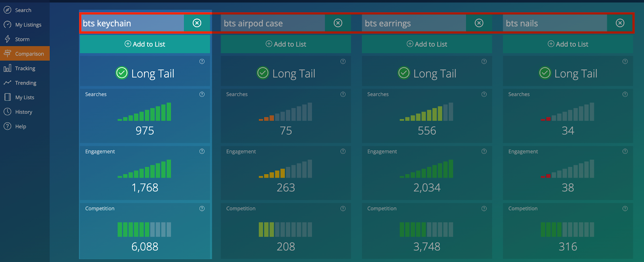The image size is (644, 262).
Task: Add bts nails to list
Action: (568, 44)
